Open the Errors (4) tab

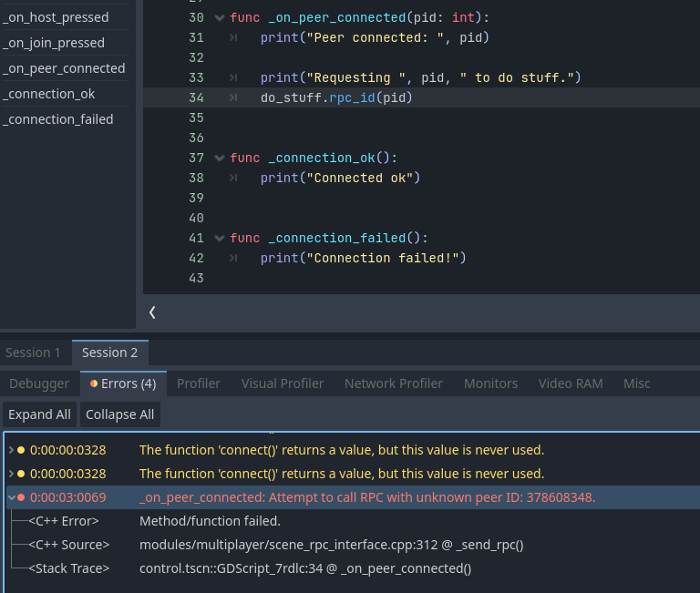[123, 383]
